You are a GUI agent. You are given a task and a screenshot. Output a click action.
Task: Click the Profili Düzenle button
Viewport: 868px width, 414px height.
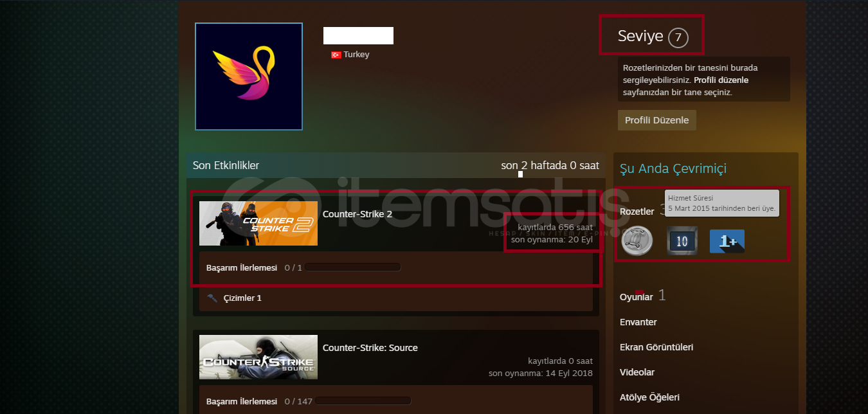click(656, 120)
